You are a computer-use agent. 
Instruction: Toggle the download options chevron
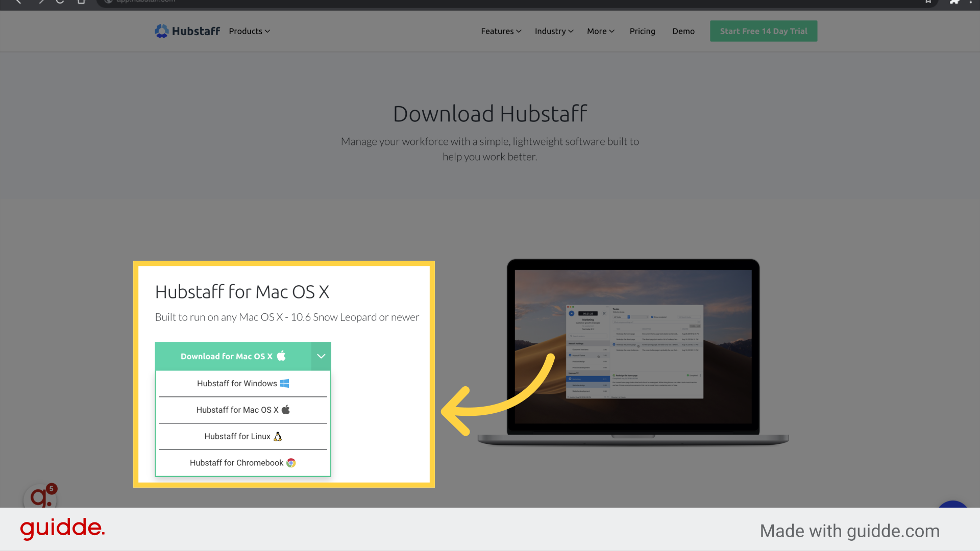321,356
